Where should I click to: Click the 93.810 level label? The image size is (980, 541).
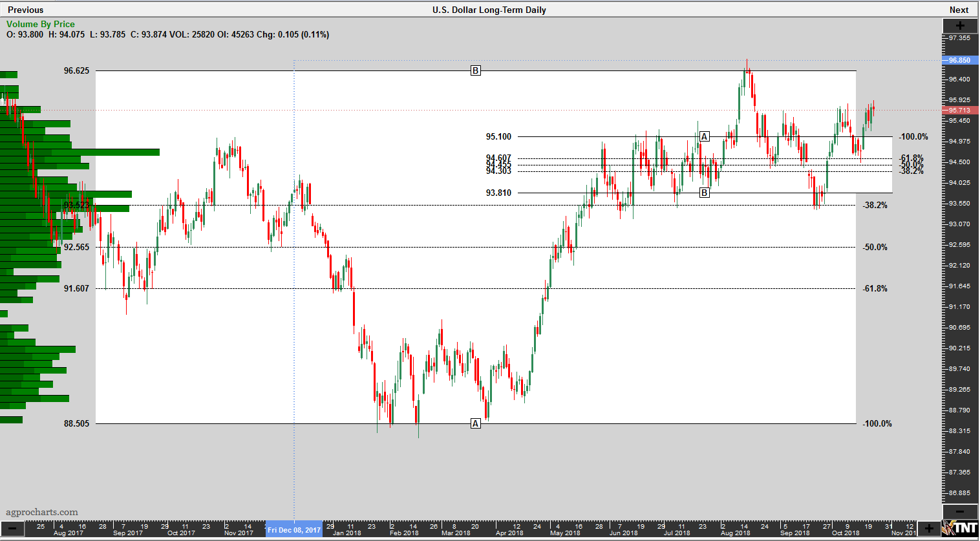[498, 193]
